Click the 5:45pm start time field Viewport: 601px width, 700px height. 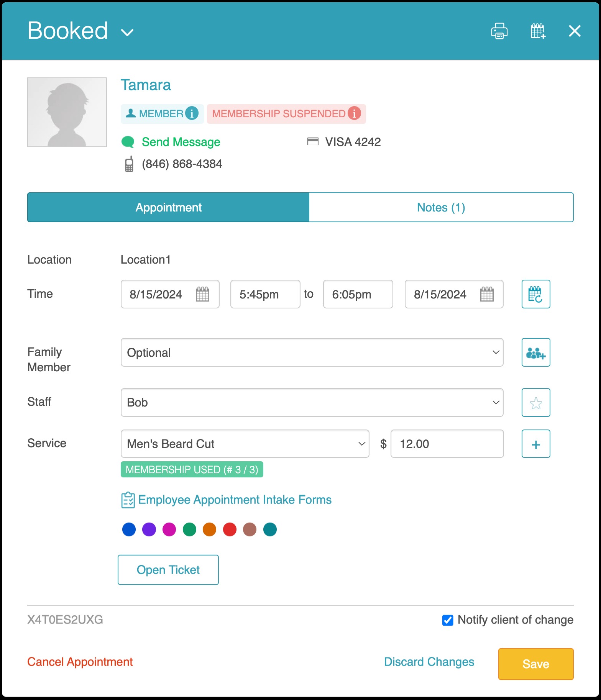click(265, 294)
